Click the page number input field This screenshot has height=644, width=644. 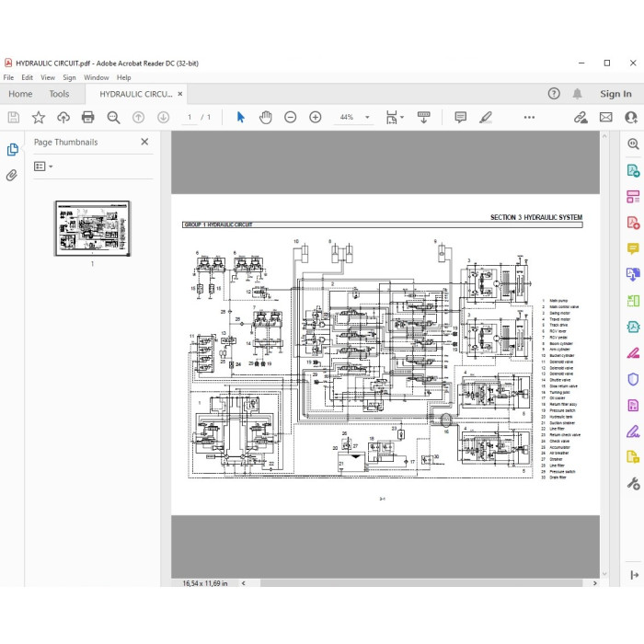coord(190,118)
